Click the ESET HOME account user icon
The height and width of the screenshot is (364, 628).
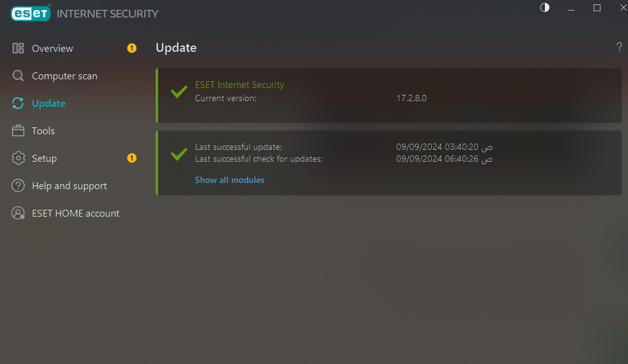click(x=18, y=213)
